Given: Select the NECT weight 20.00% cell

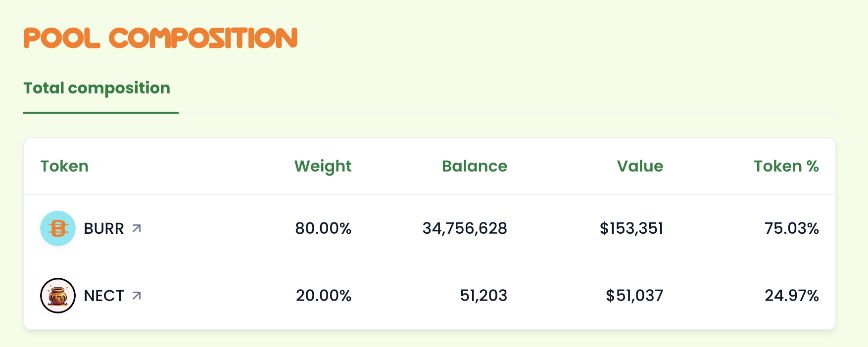Looking at the screenshot, I should (x=324, y=296).
